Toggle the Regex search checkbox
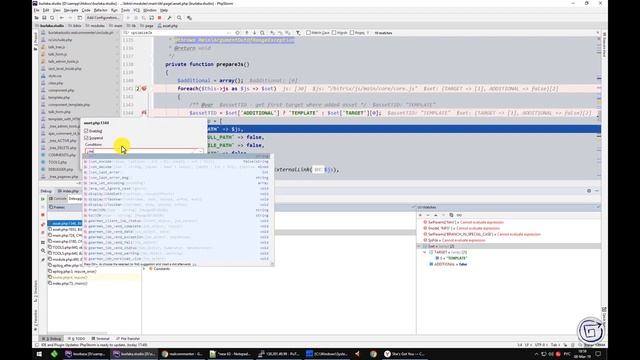 tap(352, 33)
